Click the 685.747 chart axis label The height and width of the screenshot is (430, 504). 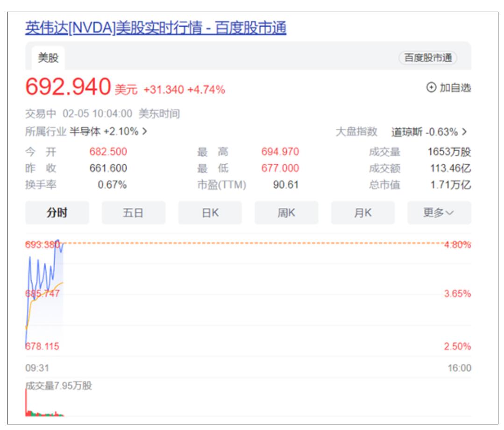[x=42, y=293]
